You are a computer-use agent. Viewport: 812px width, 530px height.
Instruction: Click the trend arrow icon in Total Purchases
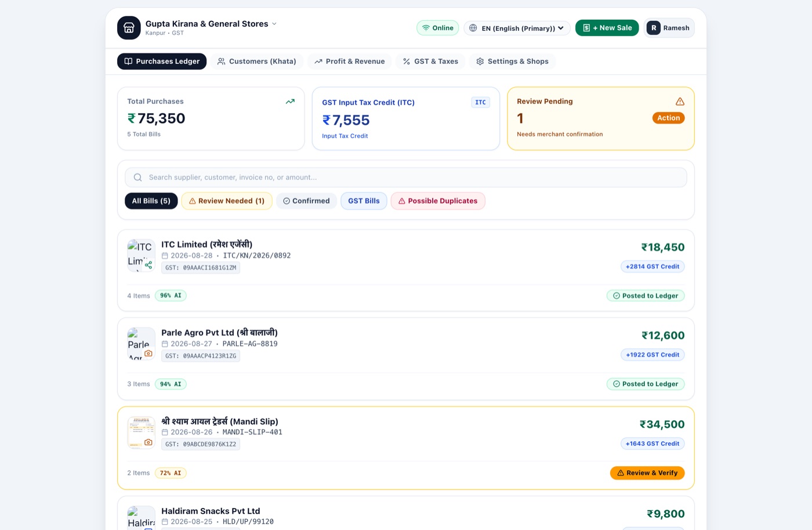point(290,102)
